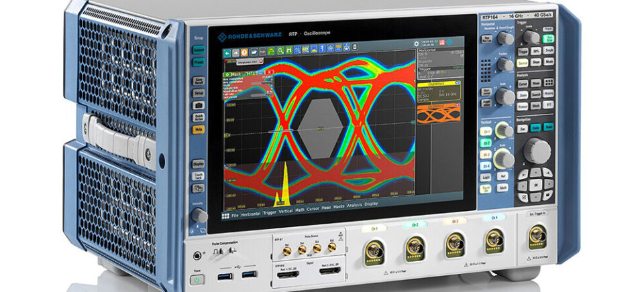
Task: Open the File menu
Action: click(235, 215)
